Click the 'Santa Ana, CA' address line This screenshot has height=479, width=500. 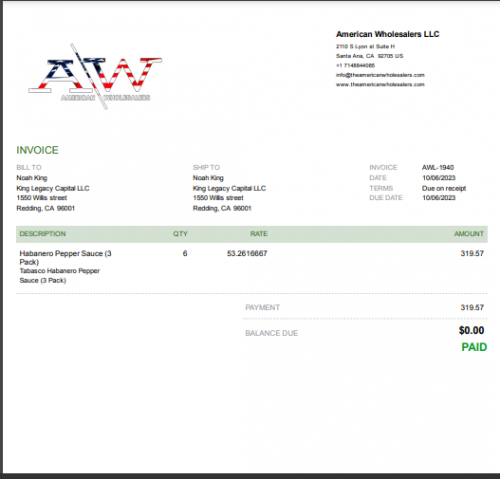point(369,56)
